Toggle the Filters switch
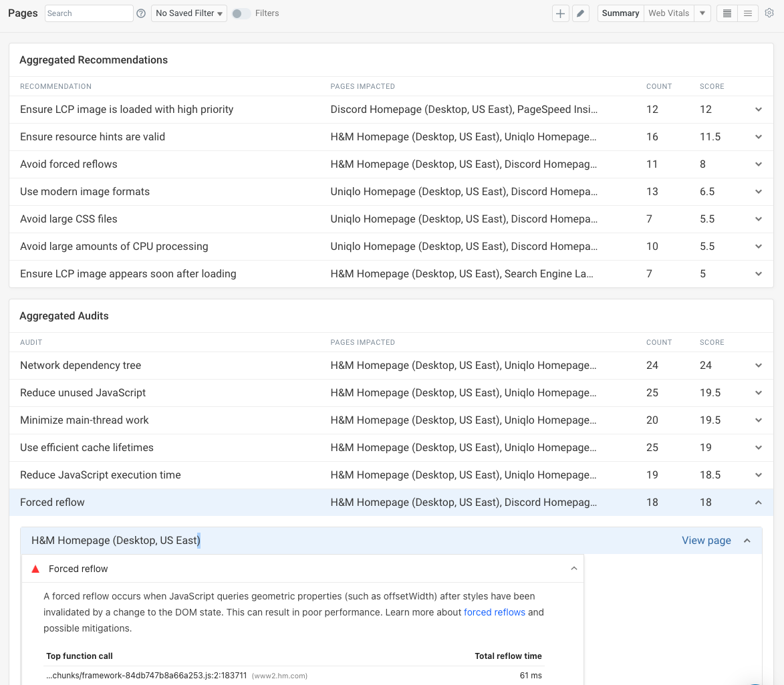Viewport: 784px width, 685px height. pos(241,13)
